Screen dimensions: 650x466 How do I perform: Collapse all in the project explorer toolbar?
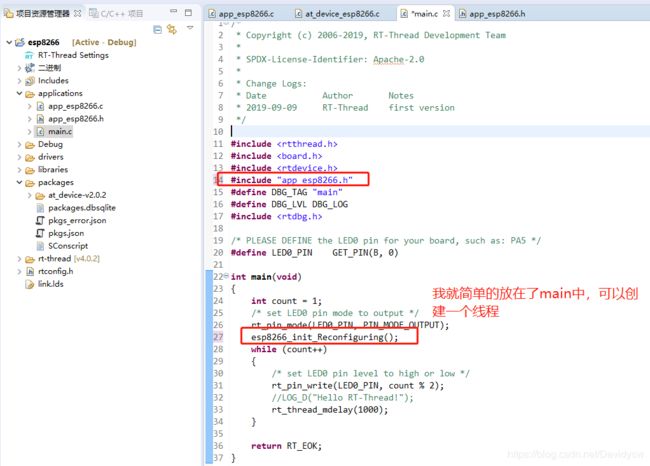158,29
